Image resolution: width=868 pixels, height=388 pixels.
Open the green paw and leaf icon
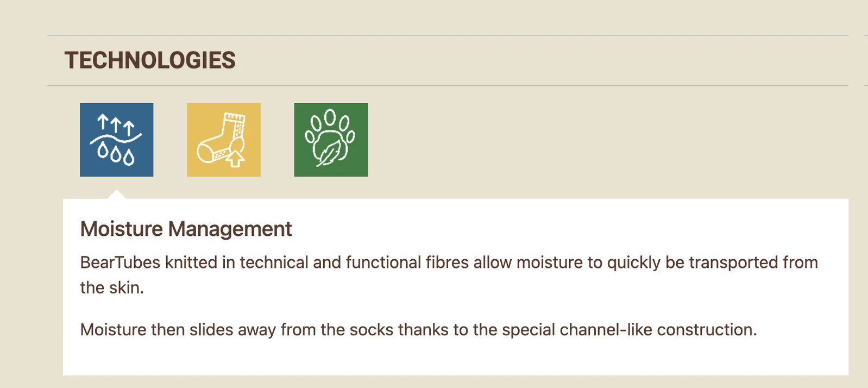tap(331, 140)
